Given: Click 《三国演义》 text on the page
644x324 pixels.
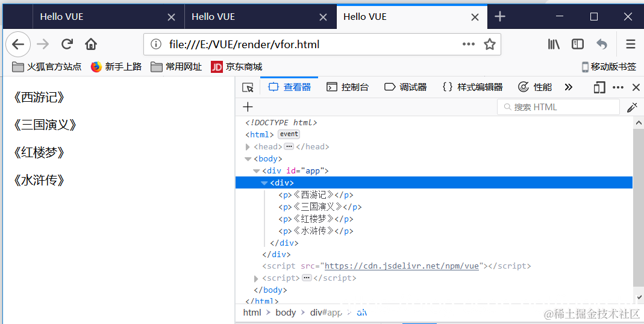Looking at the screenshot, I should point(45,125).
